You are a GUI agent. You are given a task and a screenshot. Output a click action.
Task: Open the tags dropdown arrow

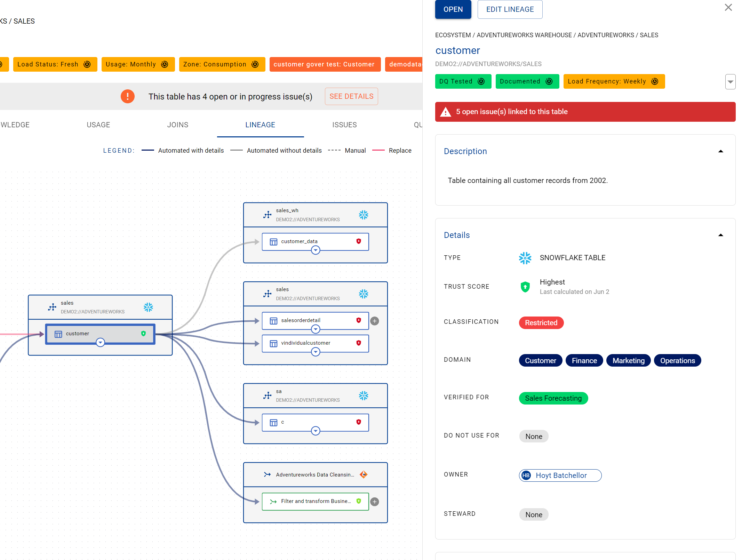[730, 82]
